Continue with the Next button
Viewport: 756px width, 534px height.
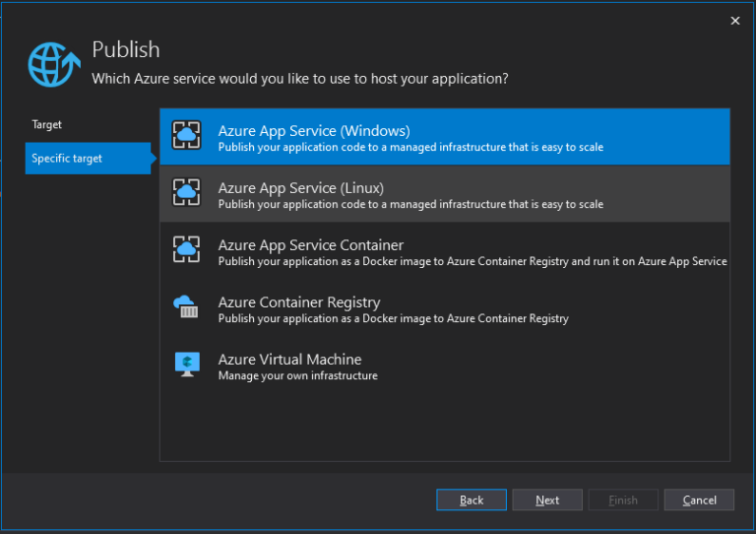coord(547,500)
